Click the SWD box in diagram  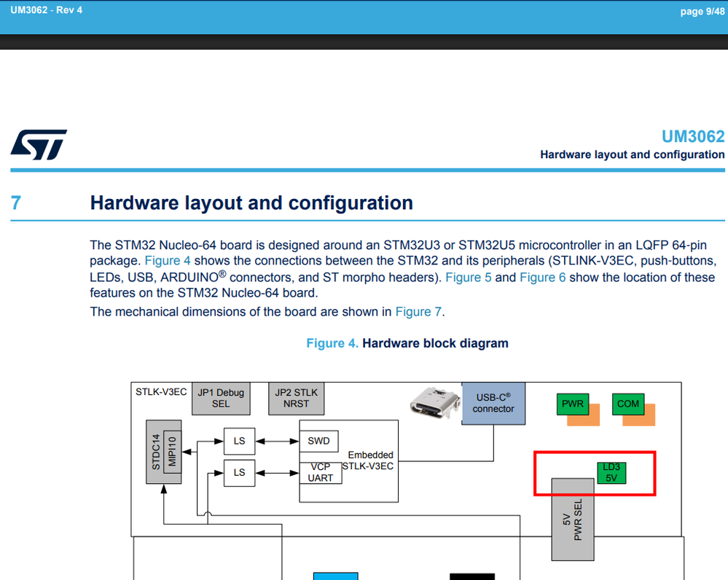click(318, 441)
